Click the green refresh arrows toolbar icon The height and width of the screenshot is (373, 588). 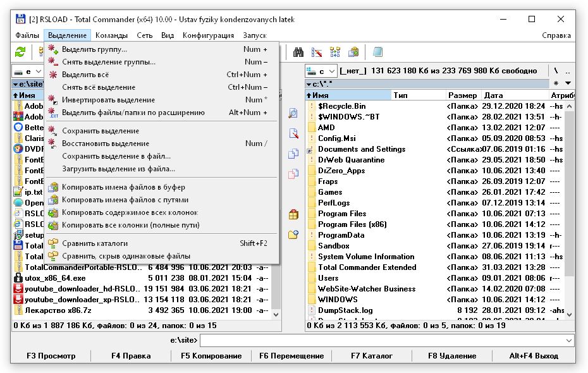[20, 52]
